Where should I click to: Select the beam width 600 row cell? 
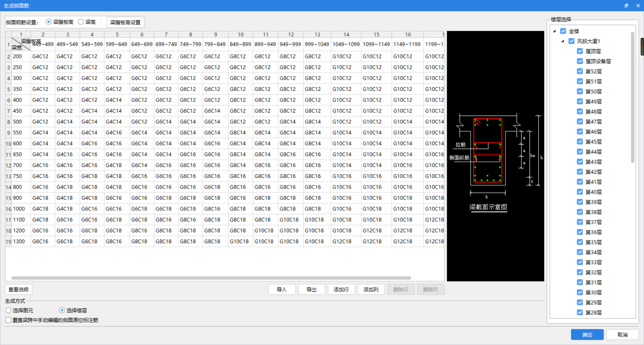(x=21, y=144)
